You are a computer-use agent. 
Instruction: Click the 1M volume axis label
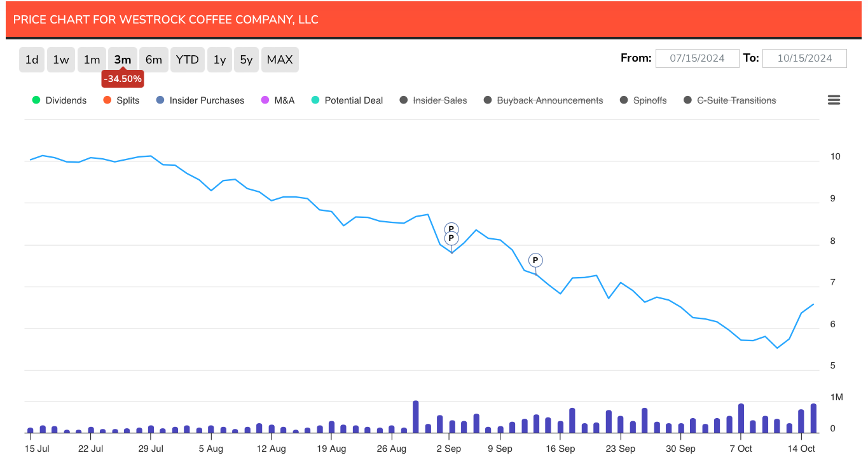point(837,397)
